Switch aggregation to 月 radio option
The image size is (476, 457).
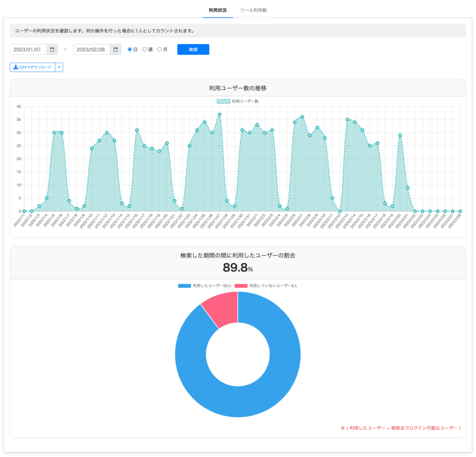point(160,49)
